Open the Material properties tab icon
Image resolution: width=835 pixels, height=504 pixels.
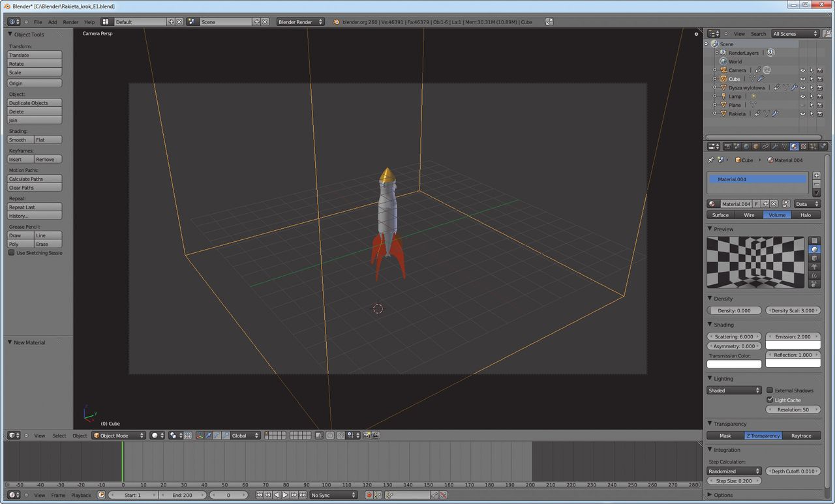tap(794, 147)
